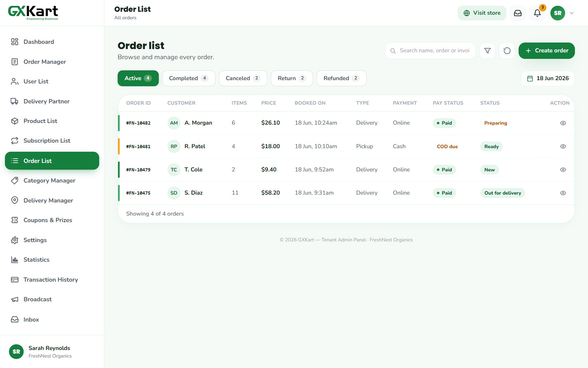Open notifications bell with badge 3
This screenshot has width=588, height=368.
(537, 13)
